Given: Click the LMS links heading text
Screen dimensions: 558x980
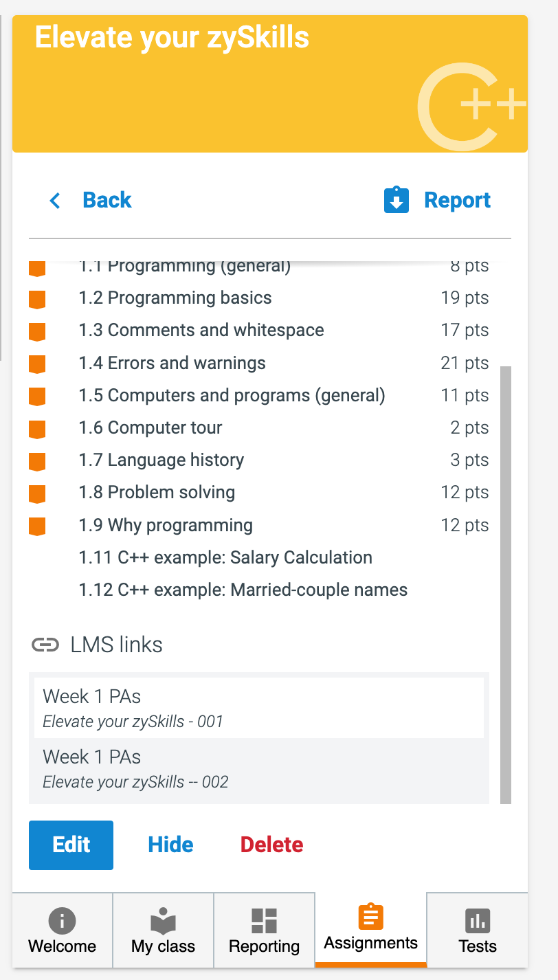Looking at the screenshot, I should 117,645.
